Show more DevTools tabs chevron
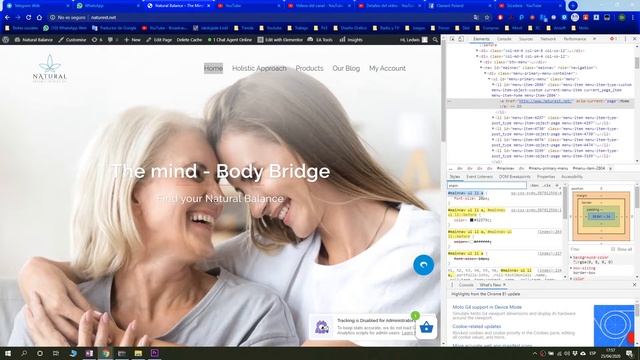This screenshot has height=360, width=640. click(x=594, y=39)
